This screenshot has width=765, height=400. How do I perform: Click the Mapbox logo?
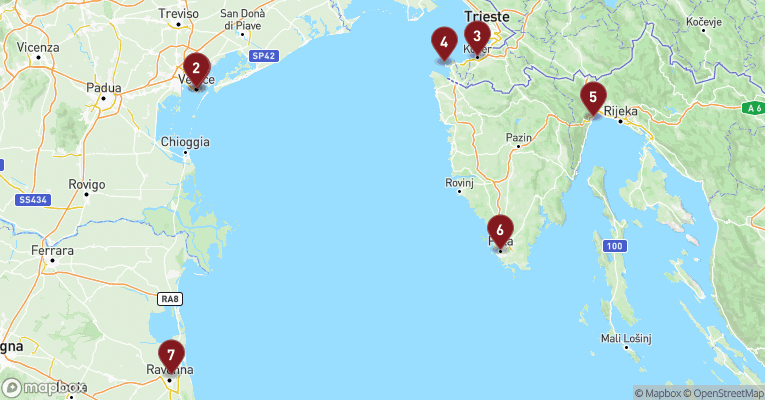pyautogui.click(x=44, y=388)
